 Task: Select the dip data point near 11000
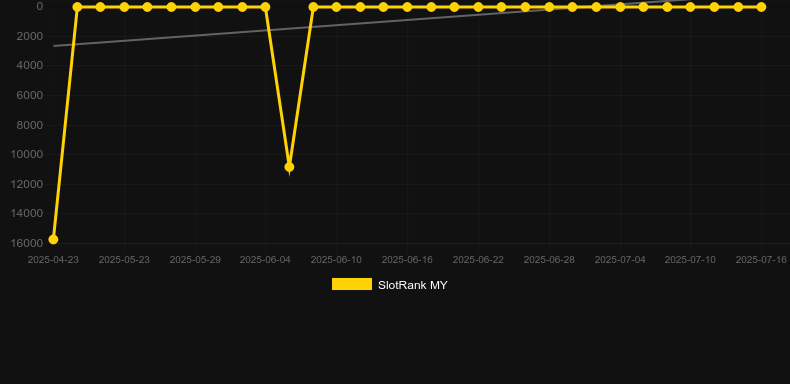point(289,167)
